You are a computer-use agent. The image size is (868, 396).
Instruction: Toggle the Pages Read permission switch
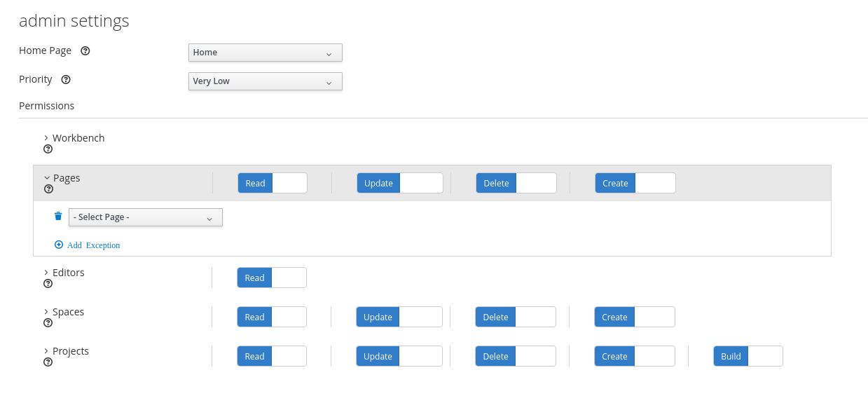273,184
